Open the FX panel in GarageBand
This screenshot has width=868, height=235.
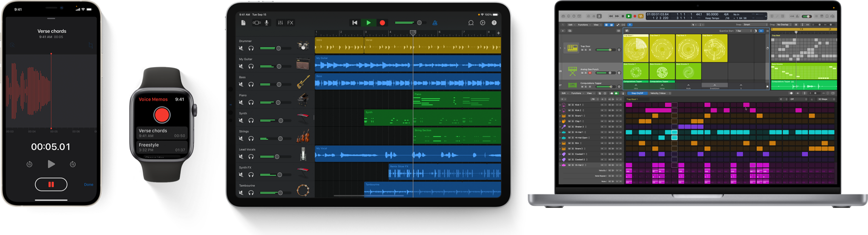[x=290, y=23]
